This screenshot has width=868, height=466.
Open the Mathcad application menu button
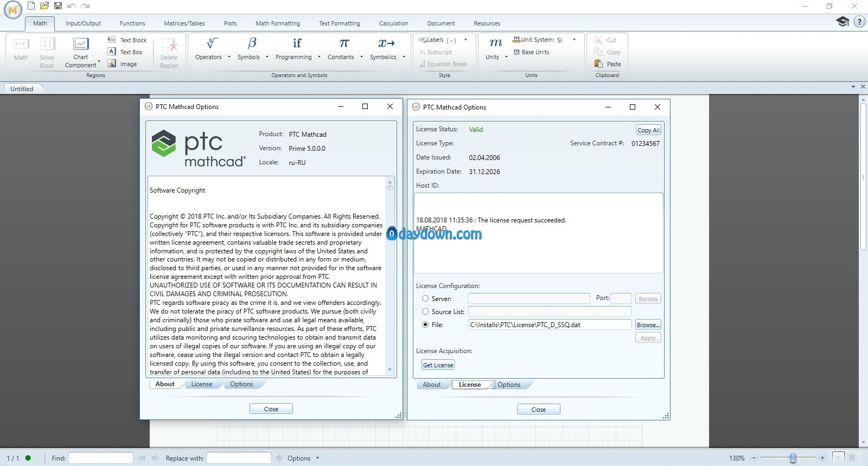[12, 10]
